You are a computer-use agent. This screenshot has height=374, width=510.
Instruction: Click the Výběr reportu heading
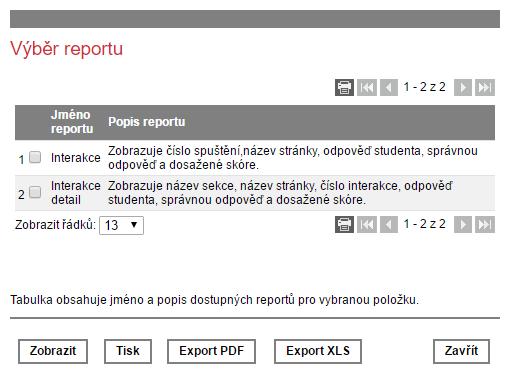coord(67,49)
